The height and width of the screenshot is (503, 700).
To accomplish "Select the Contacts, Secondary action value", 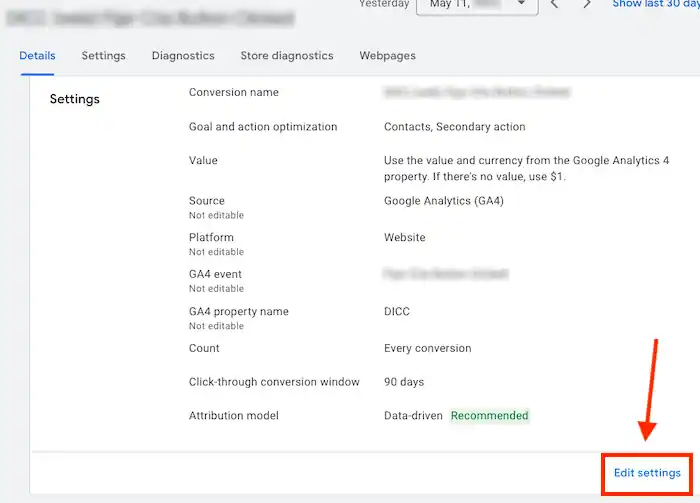I will (x=454, y=127).
